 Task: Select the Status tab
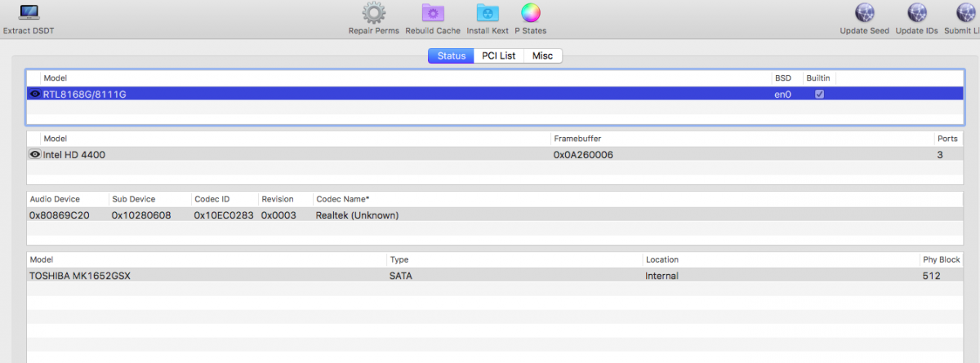point(451,56)
